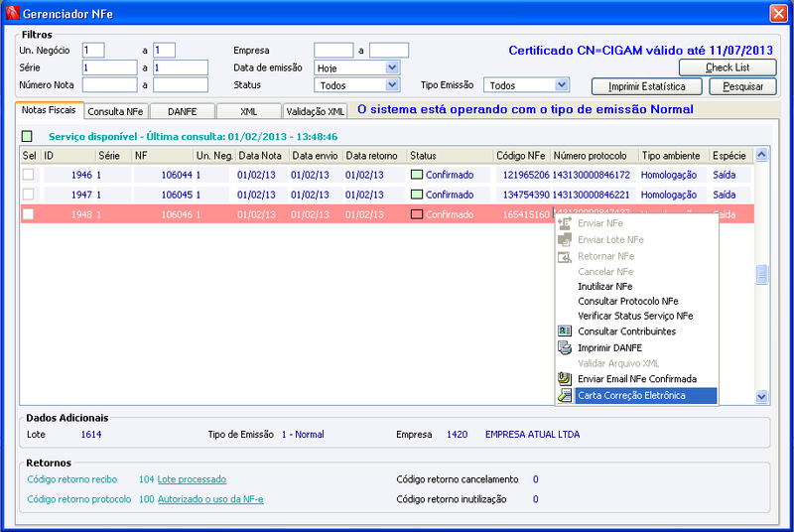Image resolution: width=794 pixels, height=532 pixels.
Task: Click the Check List button
Action: click(728, 67)
